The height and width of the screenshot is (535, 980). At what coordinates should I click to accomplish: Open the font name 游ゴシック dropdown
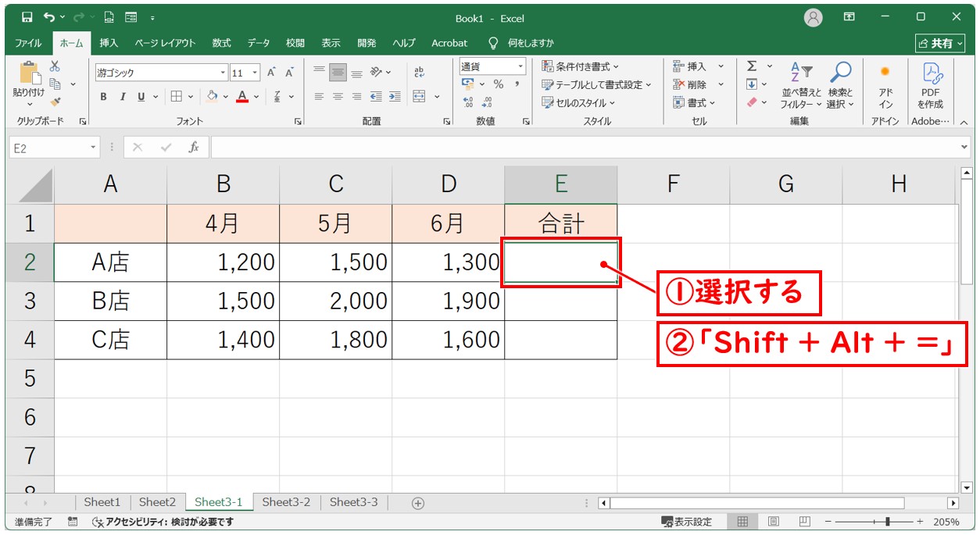(224, 73)
